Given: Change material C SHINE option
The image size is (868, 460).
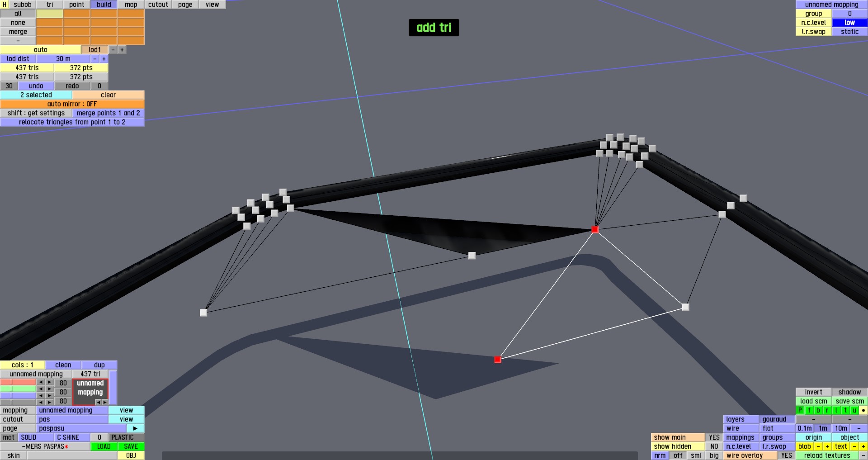Looking at the screenshot, I should pos(72,437).
